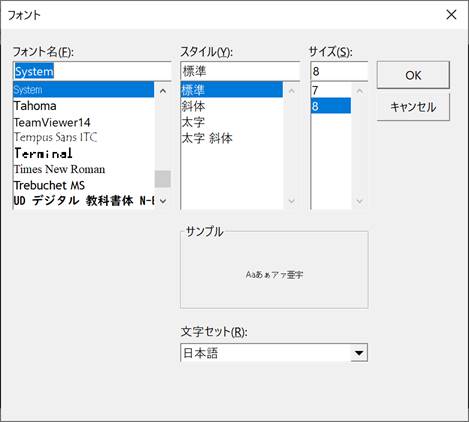Screen dimensions: 469x422
Task: Click the font list scrollbar thumb
Action: pos(163,179)
